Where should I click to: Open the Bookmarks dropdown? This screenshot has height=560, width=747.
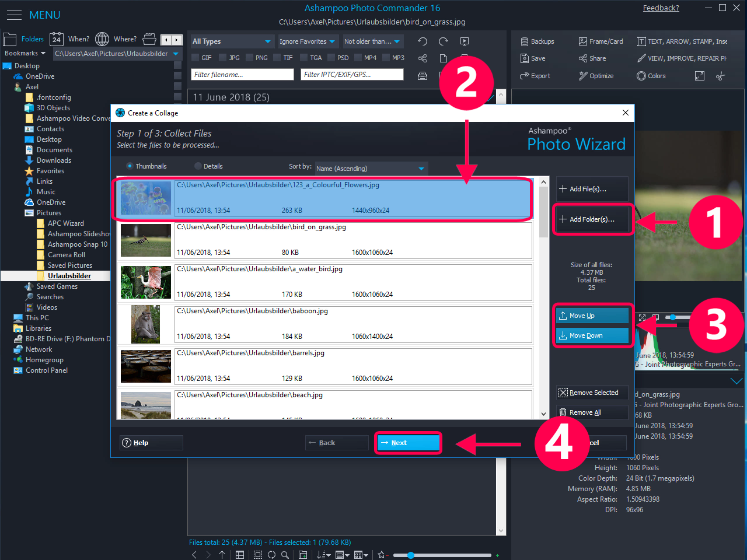coord(25,53)
